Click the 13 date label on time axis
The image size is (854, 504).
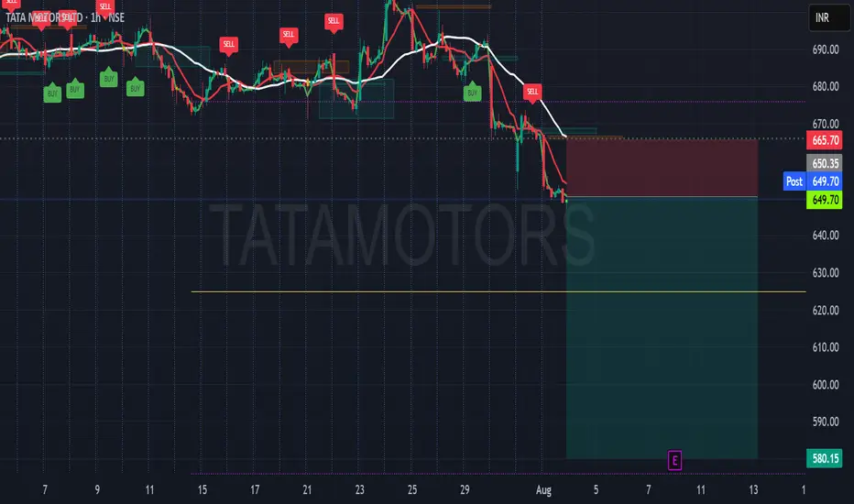[x=753, y=490]
